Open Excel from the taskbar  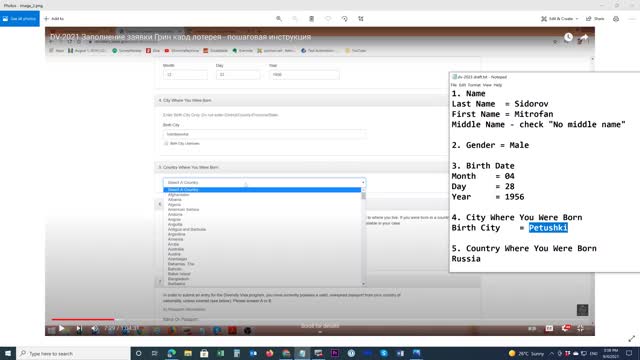point(220,353)
